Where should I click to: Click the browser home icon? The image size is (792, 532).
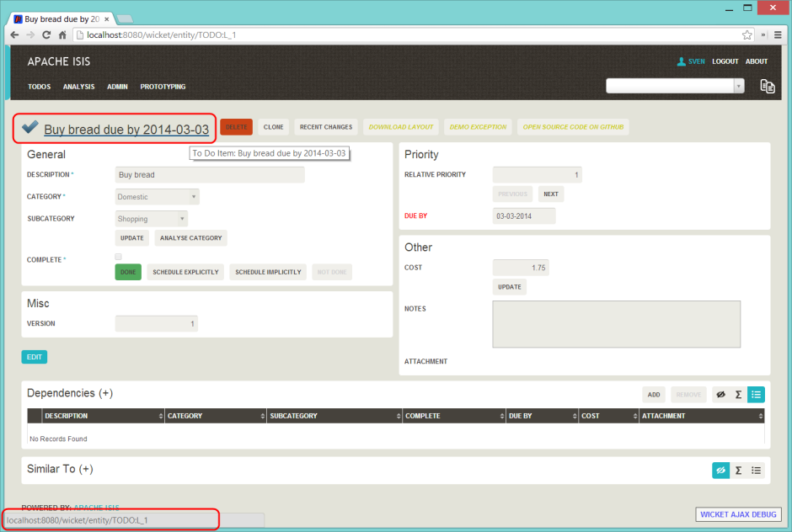62,35
